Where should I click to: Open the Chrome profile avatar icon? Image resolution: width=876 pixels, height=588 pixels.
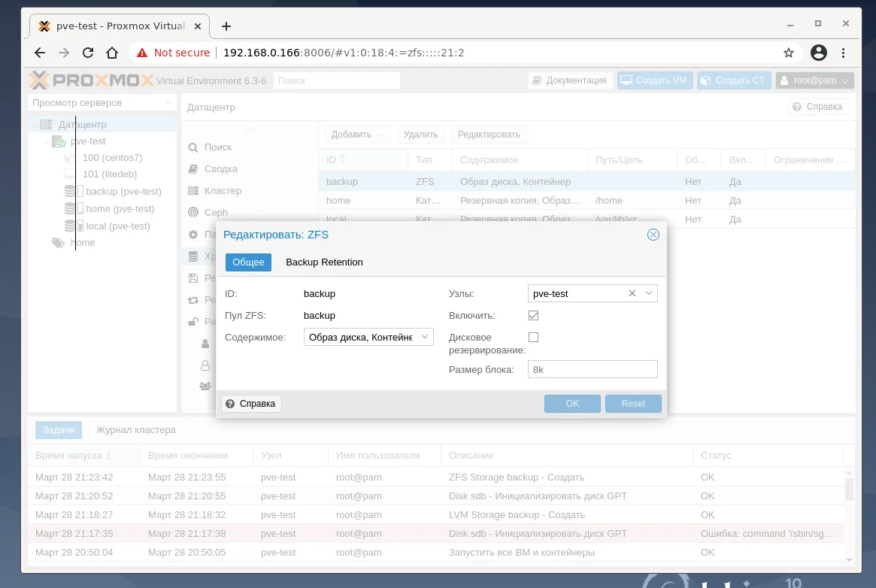pos(818,53)
